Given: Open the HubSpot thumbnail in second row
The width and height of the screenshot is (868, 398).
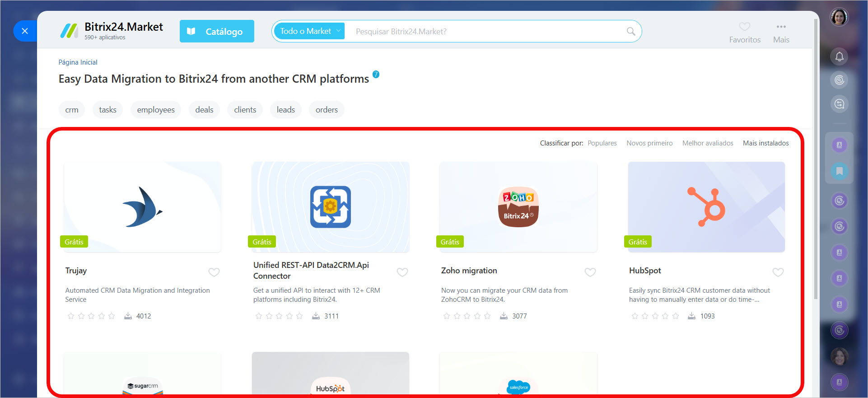Looking at the screenshot, I should click(x=331, y=374).
